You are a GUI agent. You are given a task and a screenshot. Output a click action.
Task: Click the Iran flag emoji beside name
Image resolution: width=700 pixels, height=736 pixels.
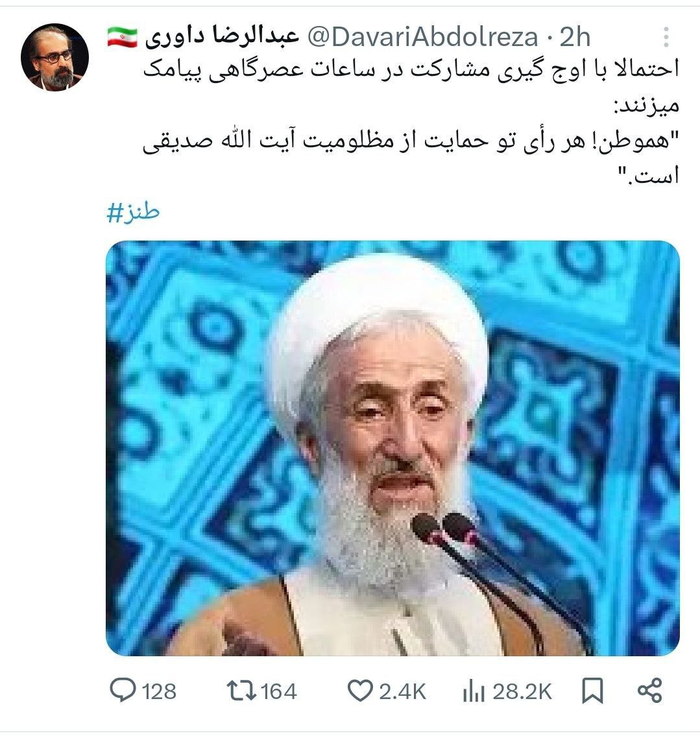[x=122, y=38]
